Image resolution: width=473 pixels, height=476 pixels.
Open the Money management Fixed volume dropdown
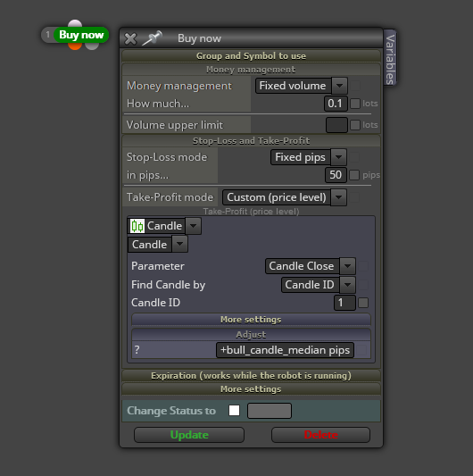302,86
